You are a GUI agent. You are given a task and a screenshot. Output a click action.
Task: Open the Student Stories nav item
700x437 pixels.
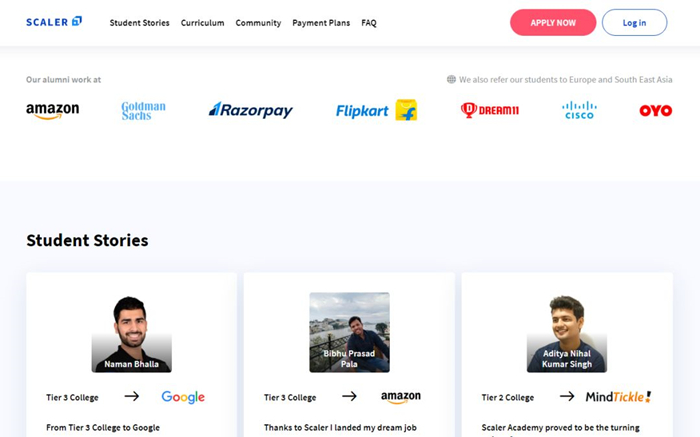click(140, 23)
